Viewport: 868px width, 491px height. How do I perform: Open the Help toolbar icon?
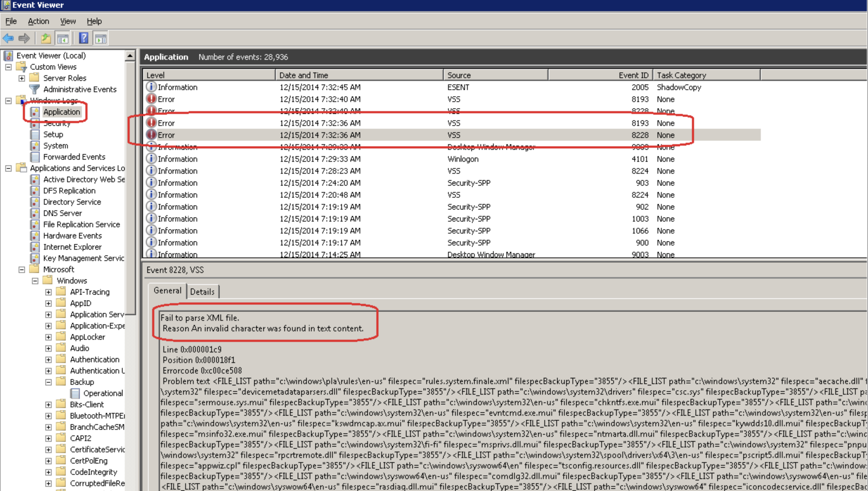[84, 38]
